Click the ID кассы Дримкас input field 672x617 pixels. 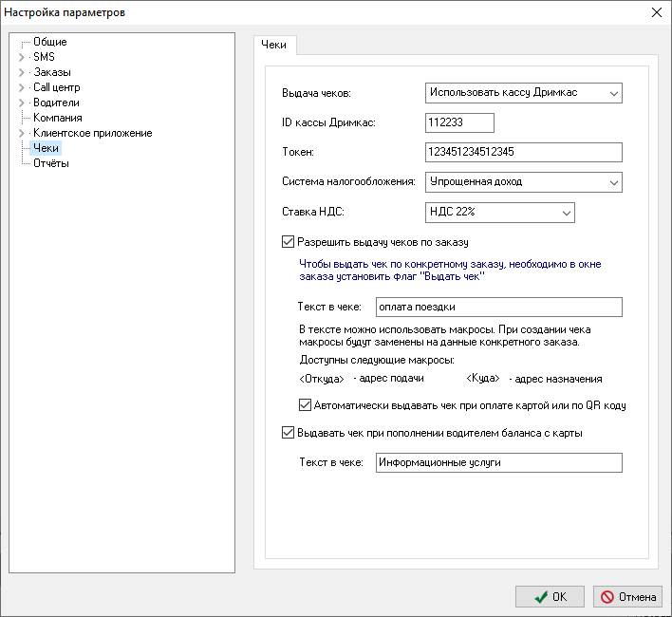point(460,122)
